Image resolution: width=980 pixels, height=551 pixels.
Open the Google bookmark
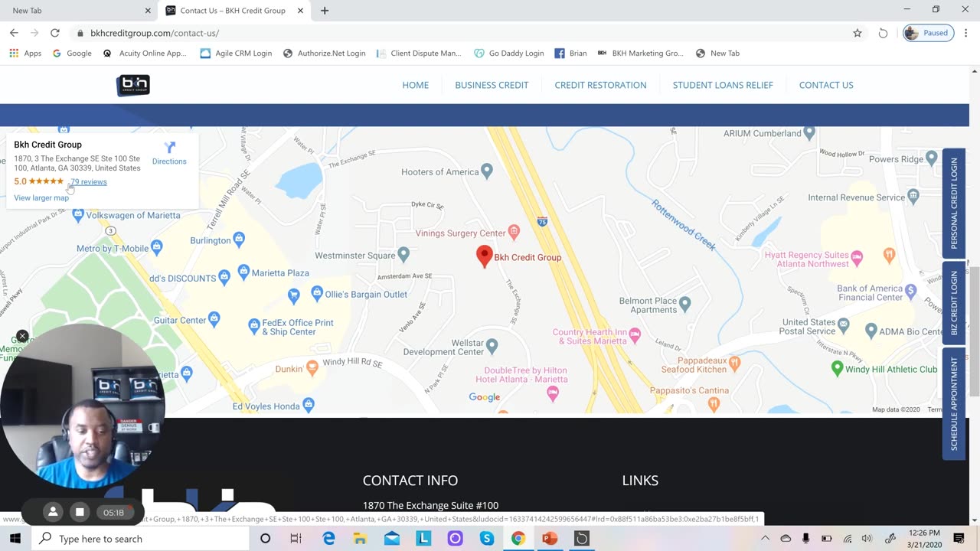72,54
